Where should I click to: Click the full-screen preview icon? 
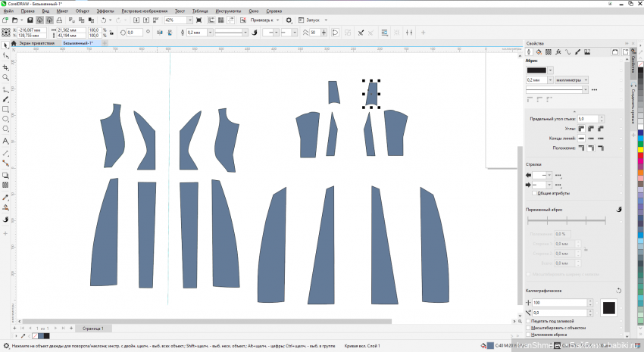click(199, 20)
